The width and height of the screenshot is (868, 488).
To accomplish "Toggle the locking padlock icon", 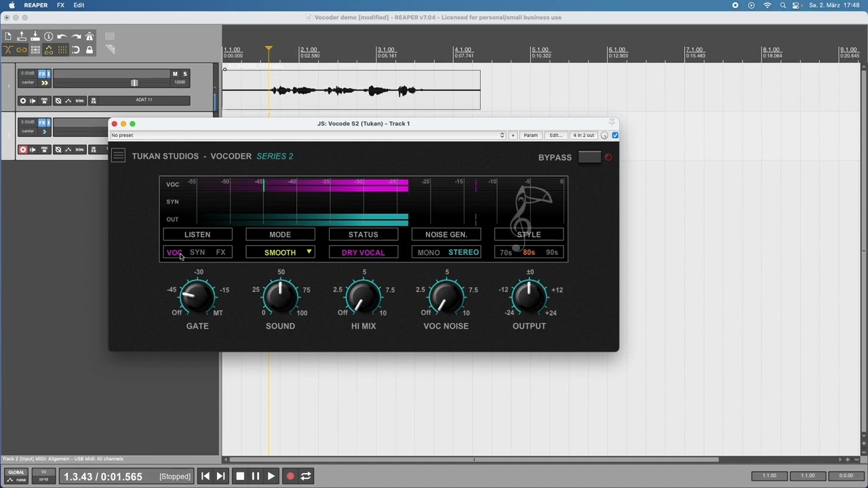I will click(90, 49).
